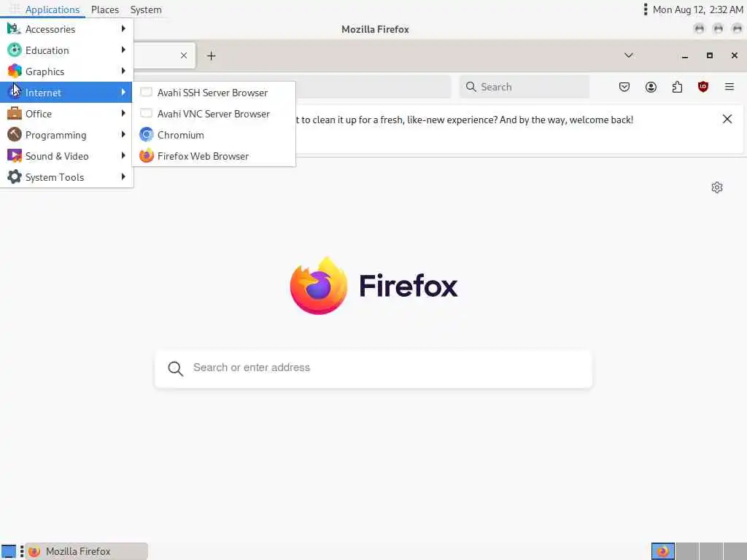Open the System menu

(x=146, y=9)
